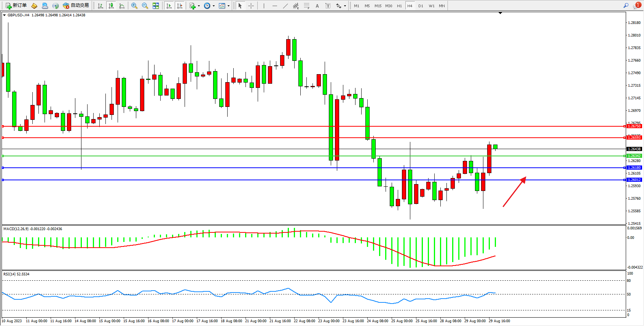Enable chart shift toolbar button

(x=180, y=6)
